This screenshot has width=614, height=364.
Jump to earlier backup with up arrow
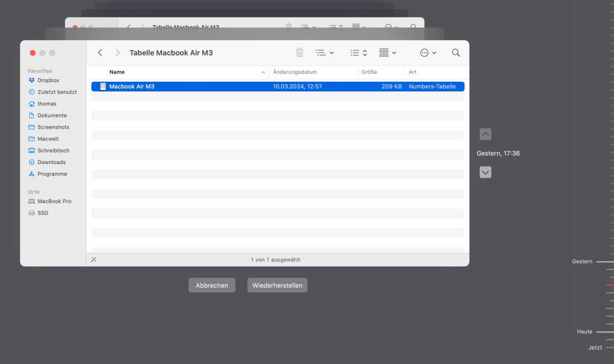point(486,134)
